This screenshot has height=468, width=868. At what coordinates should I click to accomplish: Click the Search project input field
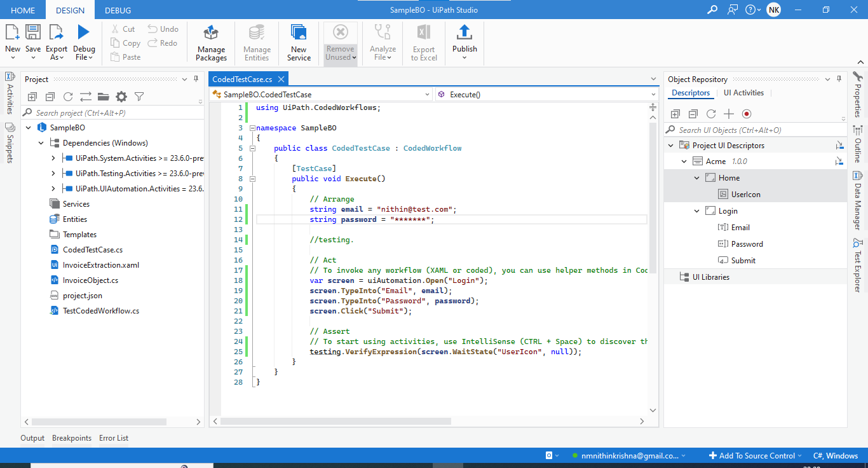tap(114, 113)
